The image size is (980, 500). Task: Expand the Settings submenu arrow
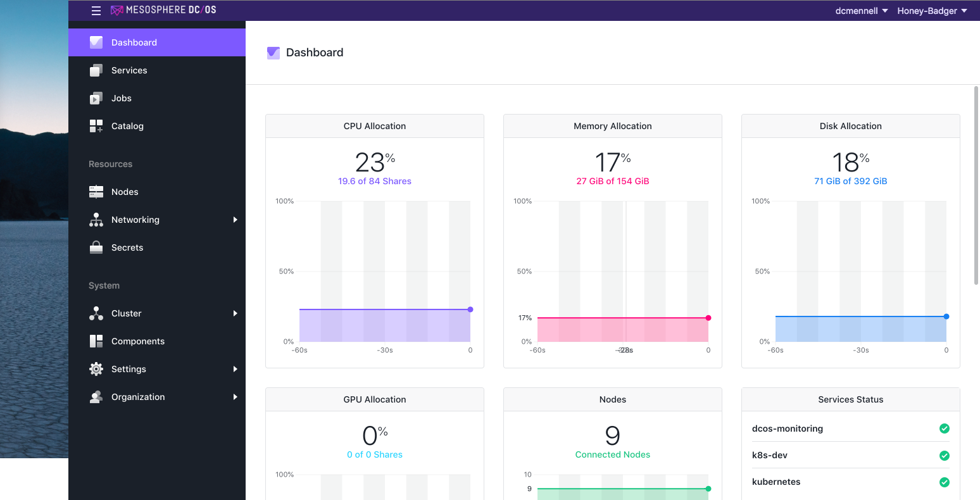[235, 369]
